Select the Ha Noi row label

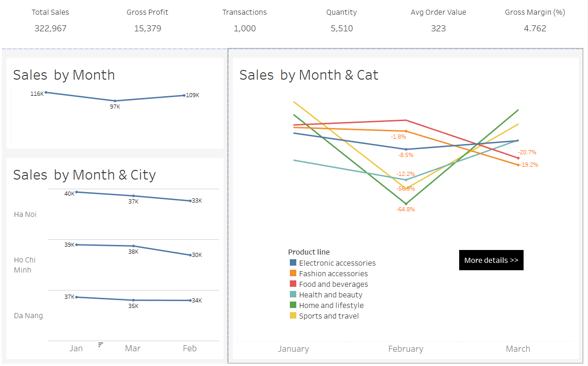25,214
